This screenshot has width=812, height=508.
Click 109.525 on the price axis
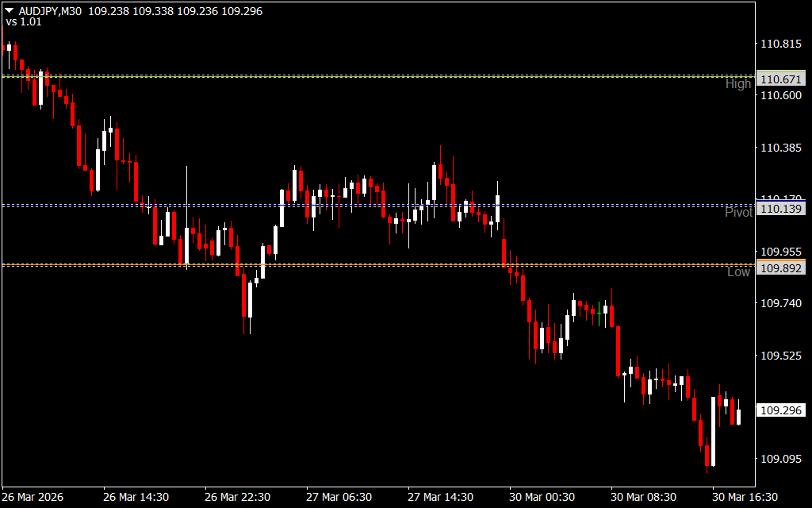click(780, 355)
